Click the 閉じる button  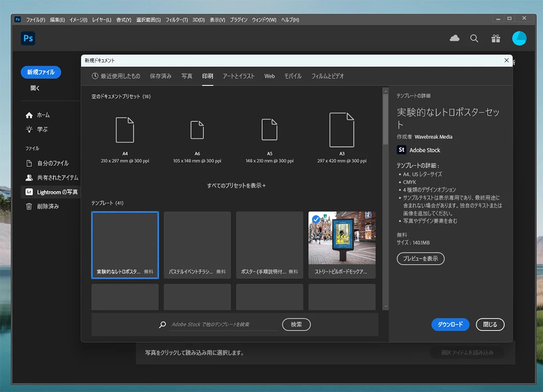click(x=490, y=325)
